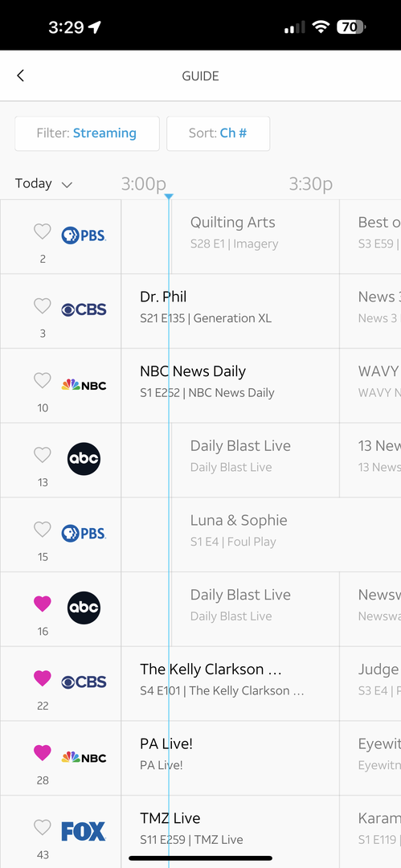Open the CBS channel 22 logo
This screenshot has height=868, width=401.
(x=84, y=682)
